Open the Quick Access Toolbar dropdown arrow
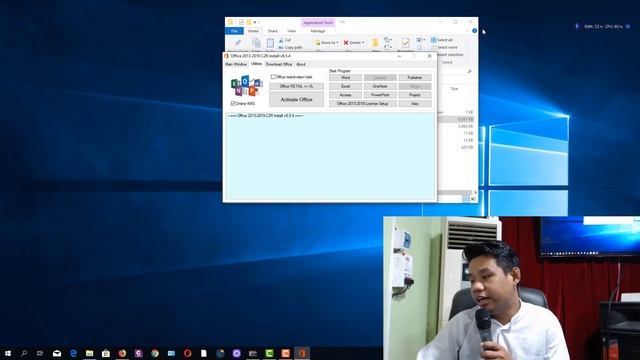640x360 pixels. pyautogui.click(x=255, y=22)
